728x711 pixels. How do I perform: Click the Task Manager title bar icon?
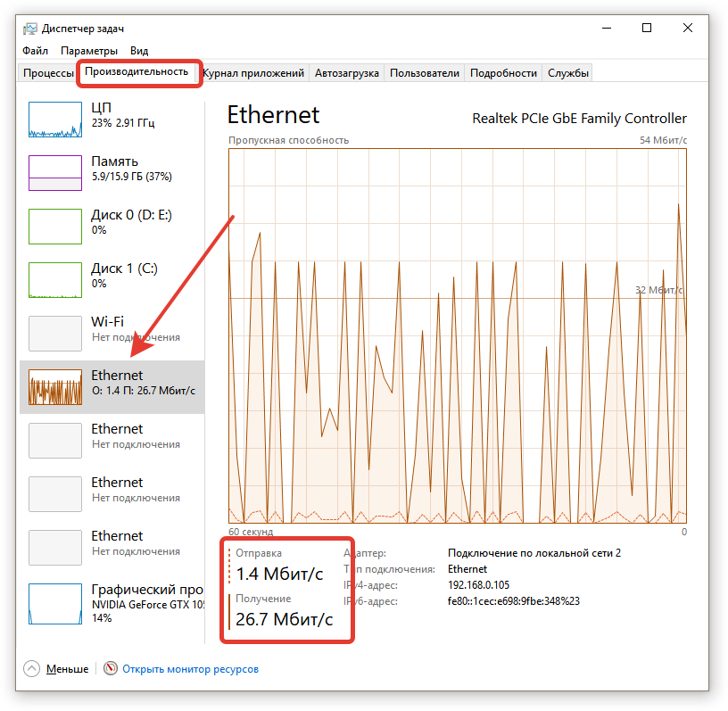pyautogui.click(x=29, y=29)
